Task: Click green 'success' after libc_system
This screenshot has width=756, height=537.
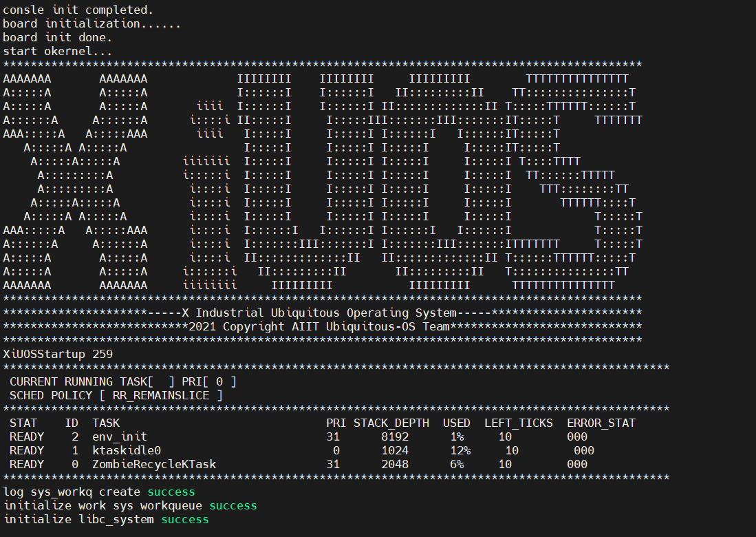Action: (184, 520)
